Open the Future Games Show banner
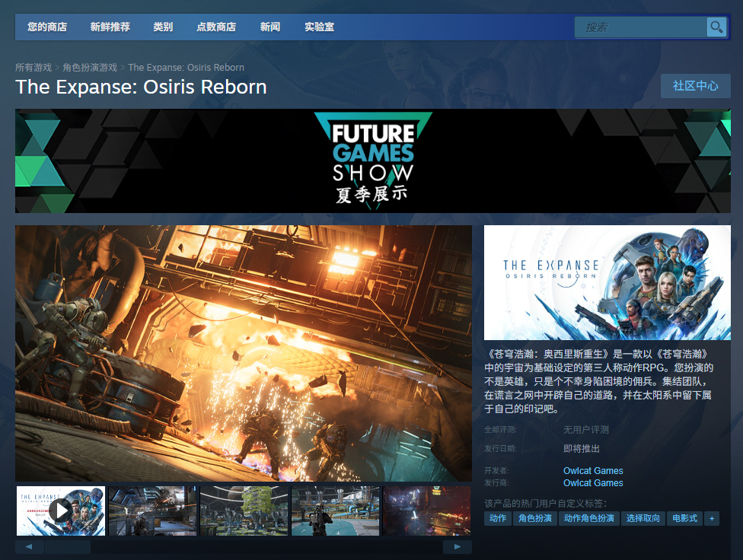Screen dimensions: 743x560 [x=373, y=161]
